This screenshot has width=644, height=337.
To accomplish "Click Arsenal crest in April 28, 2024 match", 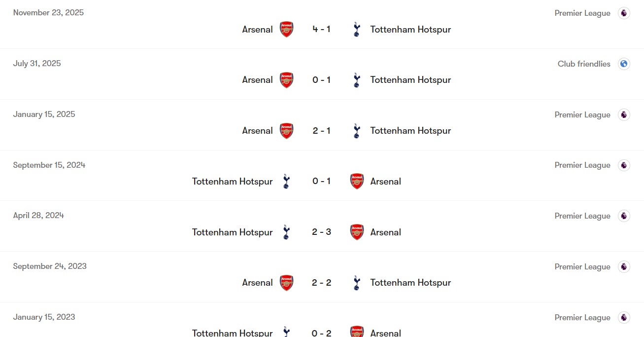I will (x=357, y=232).
